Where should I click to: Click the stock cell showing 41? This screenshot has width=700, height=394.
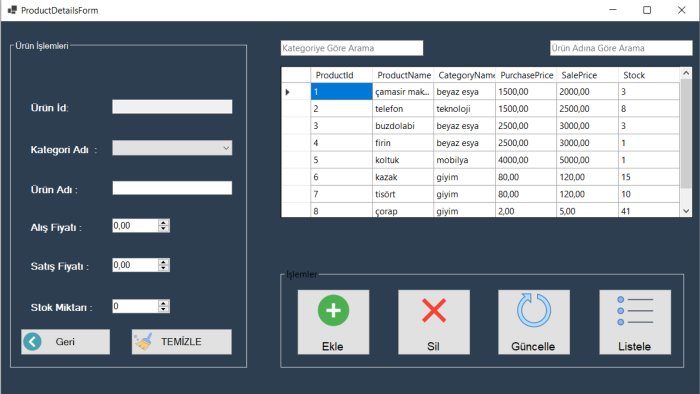coord(649,210)
